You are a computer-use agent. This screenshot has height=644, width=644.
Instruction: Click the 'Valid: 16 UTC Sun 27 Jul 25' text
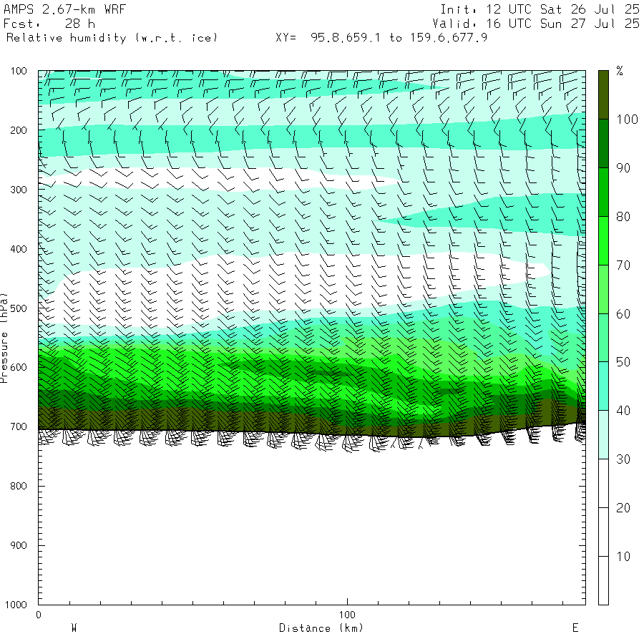point(535,24)
